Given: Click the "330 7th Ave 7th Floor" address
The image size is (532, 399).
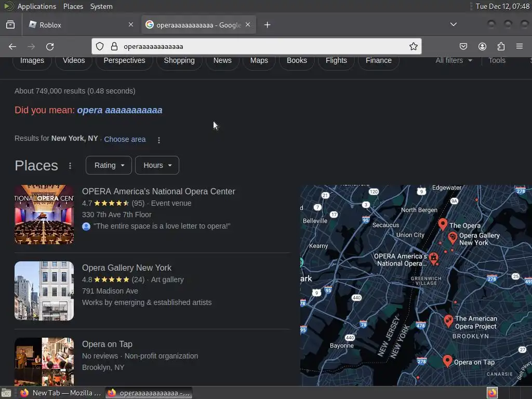Looking at the screenshot, I should pyautogui.click(x=117, y=215).
